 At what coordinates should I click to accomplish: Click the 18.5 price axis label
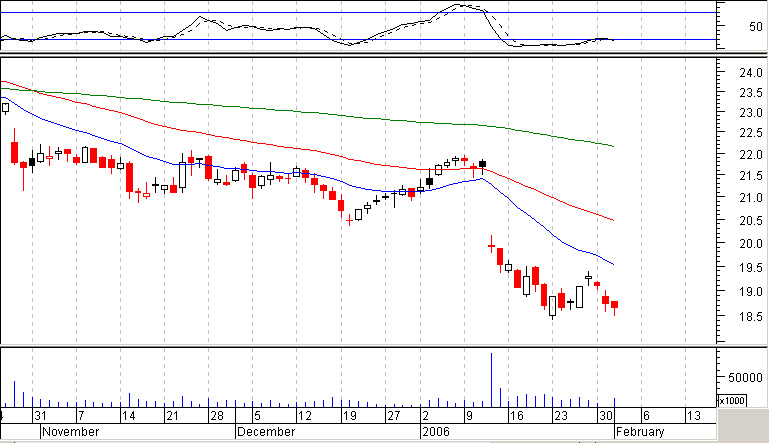click(x=751, y=317)
